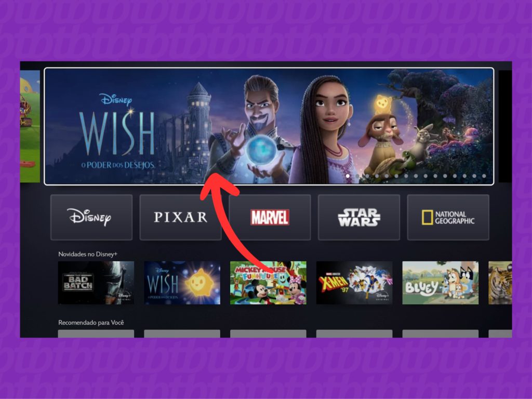This screenshot has width=532, height=399.
Task: Open Mickey Mouse Funhouse thumbnail
Action: [269, 283]
